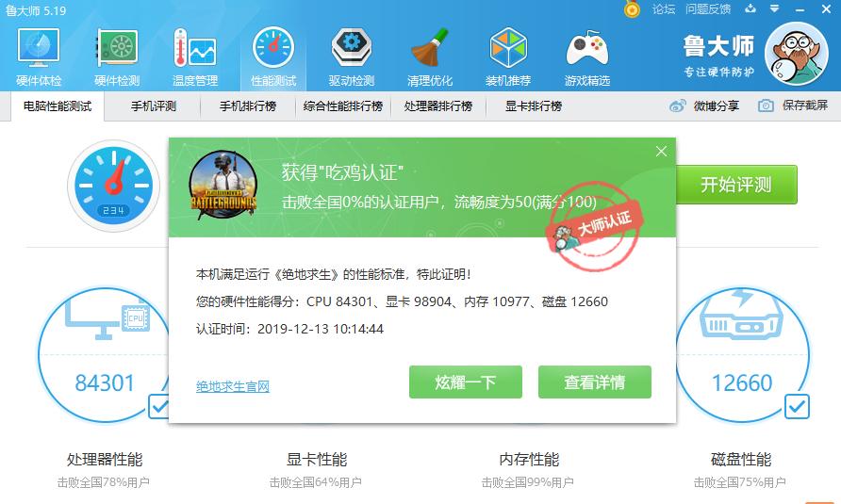Click the disk drive icon in disk circle
841x504 pixels.
click(x=741, y=315)
